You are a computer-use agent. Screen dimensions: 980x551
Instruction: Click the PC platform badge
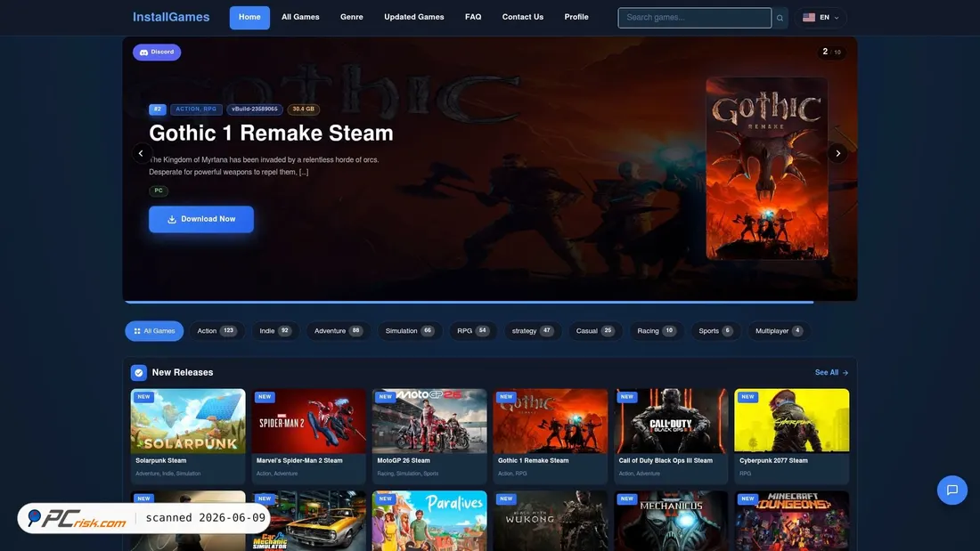click(x=159, y=190)
